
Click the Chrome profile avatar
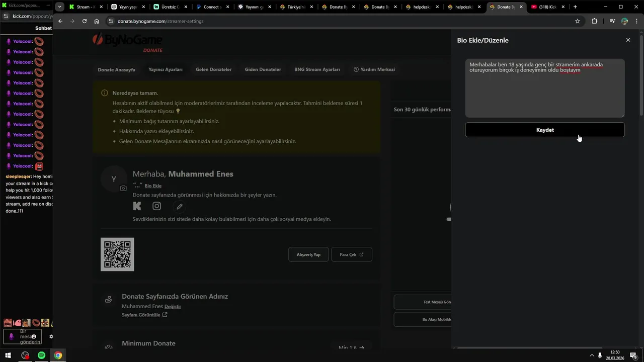tap(625, 21)
